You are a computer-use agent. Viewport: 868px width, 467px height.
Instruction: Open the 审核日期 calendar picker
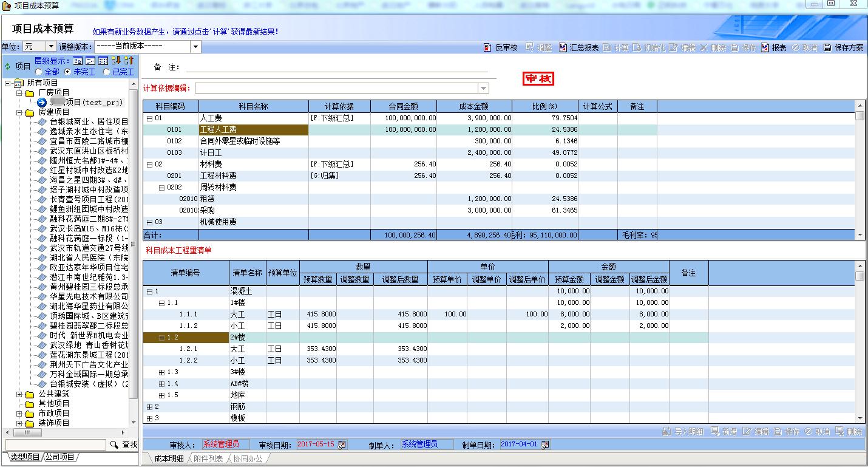point(342,445)
